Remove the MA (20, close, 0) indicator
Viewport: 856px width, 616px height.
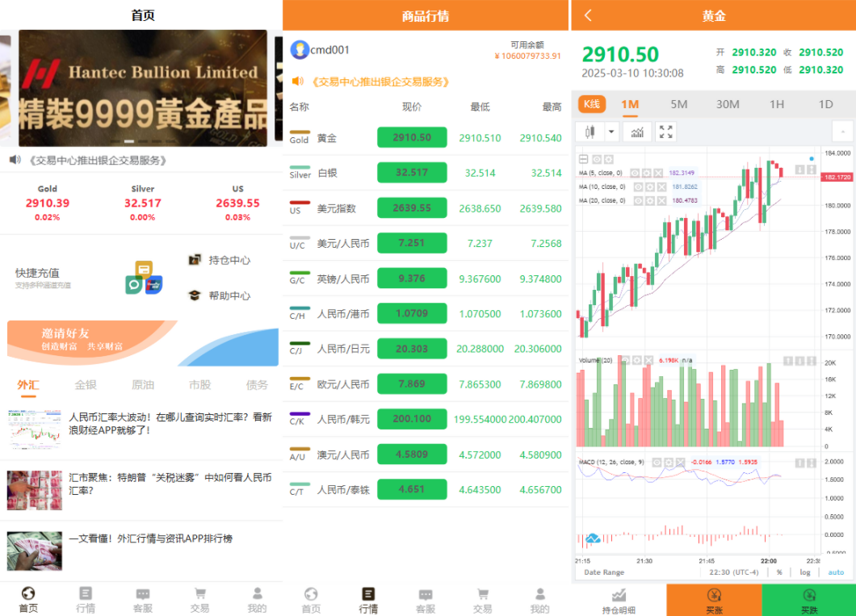(661, 200)
